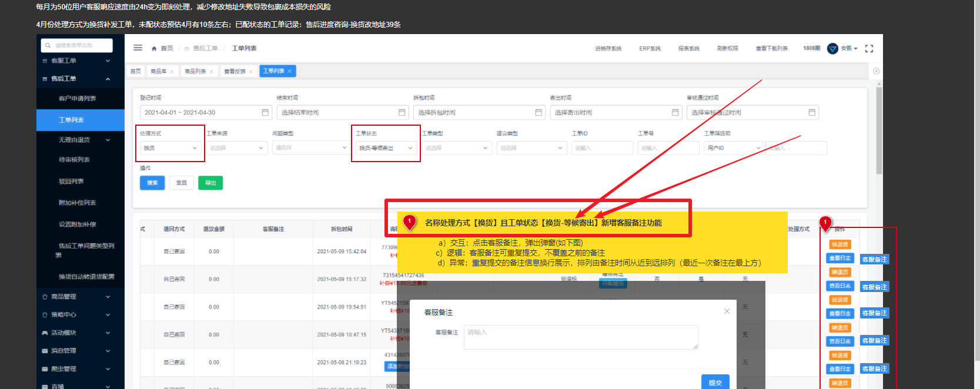Switch to the 查看反馈 tab
The width and height of the screenshot is (980, 389).
coord(238,71)
